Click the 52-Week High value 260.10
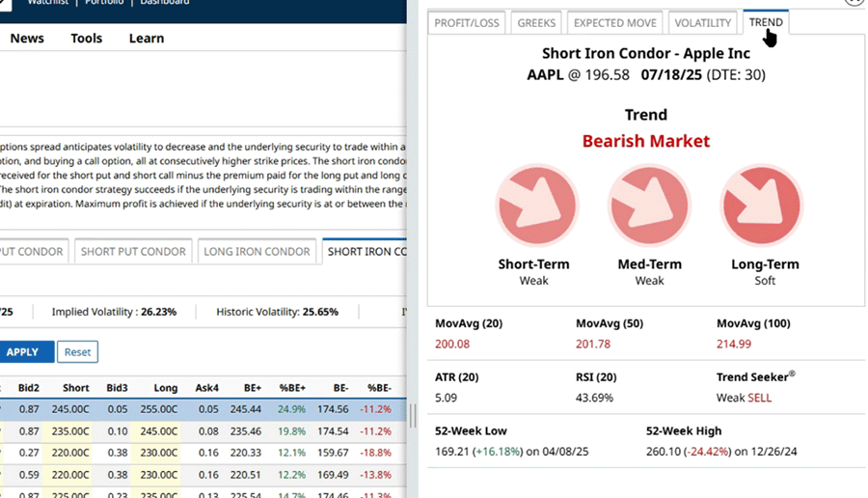The height and width of the screenshot is (498, 868). tap(664, 452)
